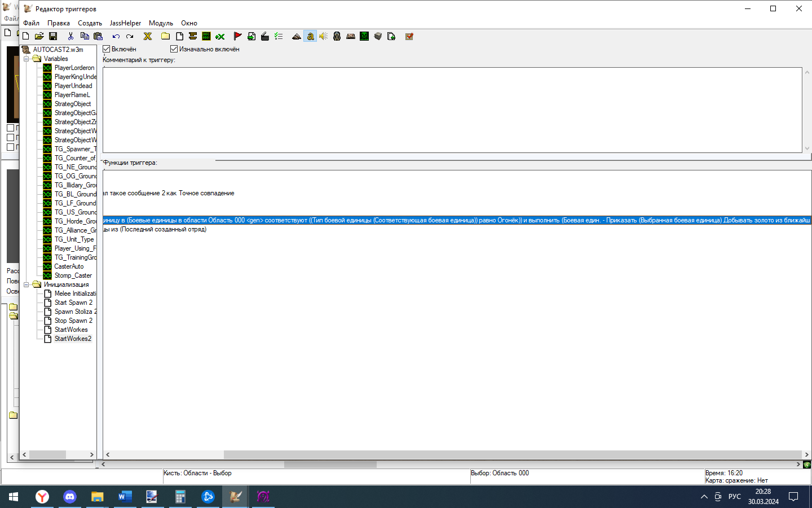Cut selection with the scissors icon
Viewport: 812px width, 508px height.
pyautogui.click(x=70, y=36)
